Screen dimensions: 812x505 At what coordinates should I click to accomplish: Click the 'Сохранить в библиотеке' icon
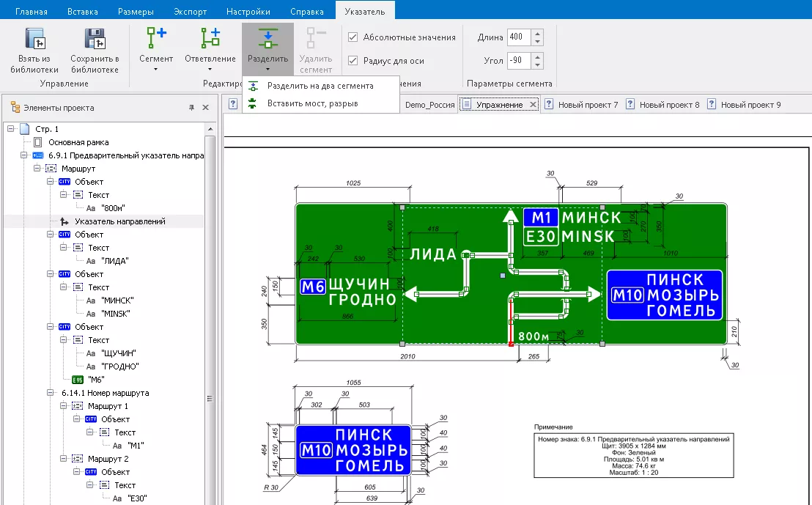(95, 39)
